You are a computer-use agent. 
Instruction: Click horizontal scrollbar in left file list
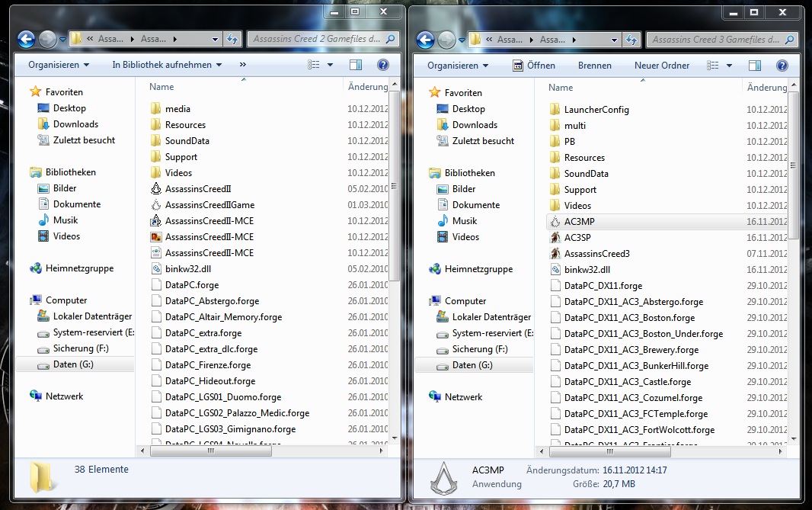211,451
